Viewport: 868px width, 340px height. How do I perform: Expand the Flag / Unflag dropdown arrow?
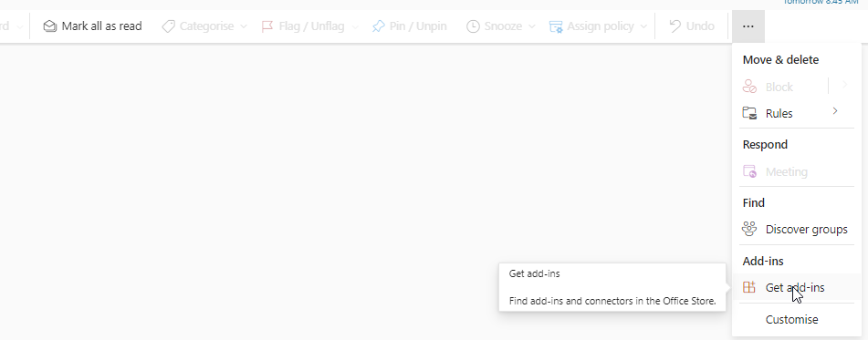(x=355, y=26)
